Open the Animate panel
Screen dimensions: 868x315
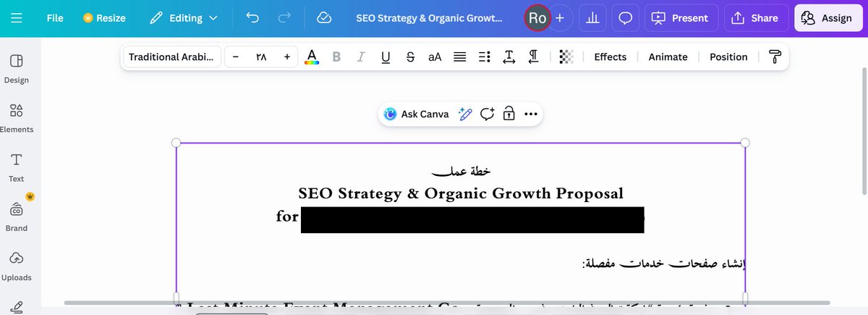[668, 56]
